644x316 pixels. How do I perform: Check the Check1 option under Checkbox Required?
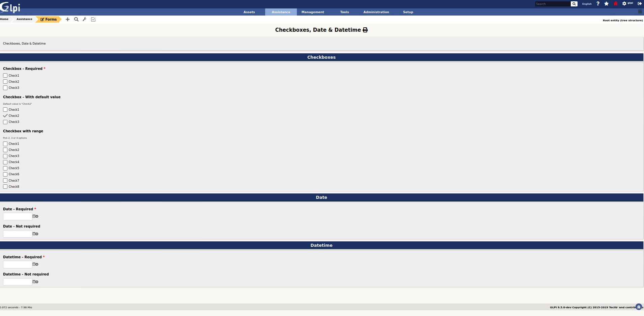5,75
